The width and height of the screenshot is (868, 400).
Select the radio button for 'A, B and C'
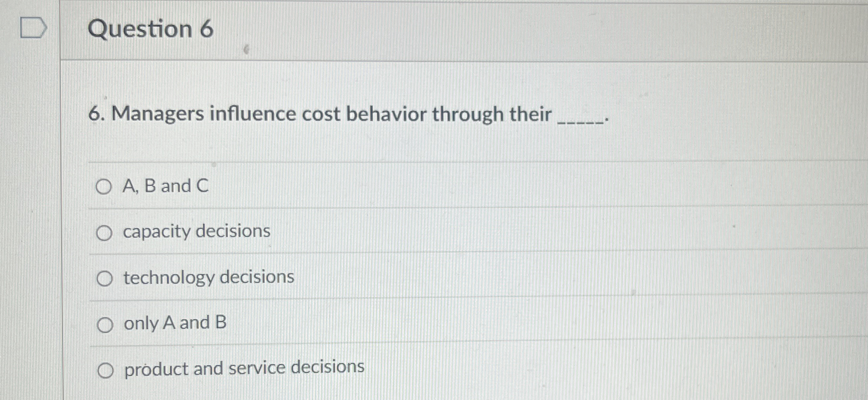click(x=105, y=187)
